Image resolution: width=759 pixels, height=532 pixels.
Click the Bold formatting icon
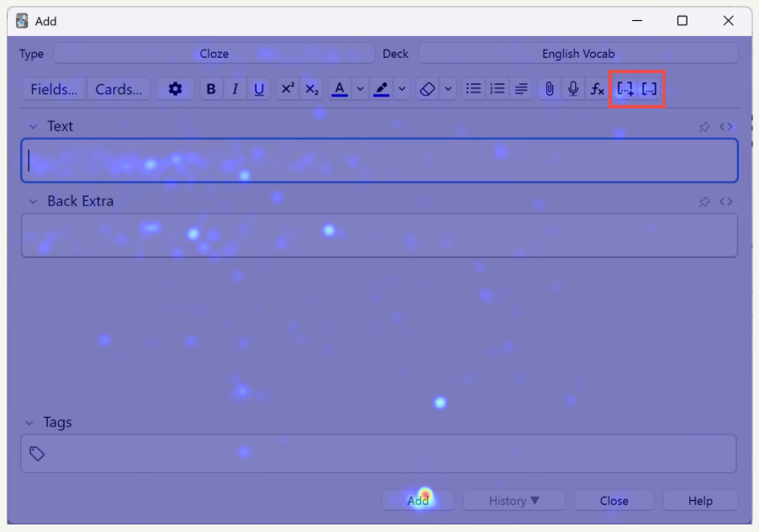(211, 89)
